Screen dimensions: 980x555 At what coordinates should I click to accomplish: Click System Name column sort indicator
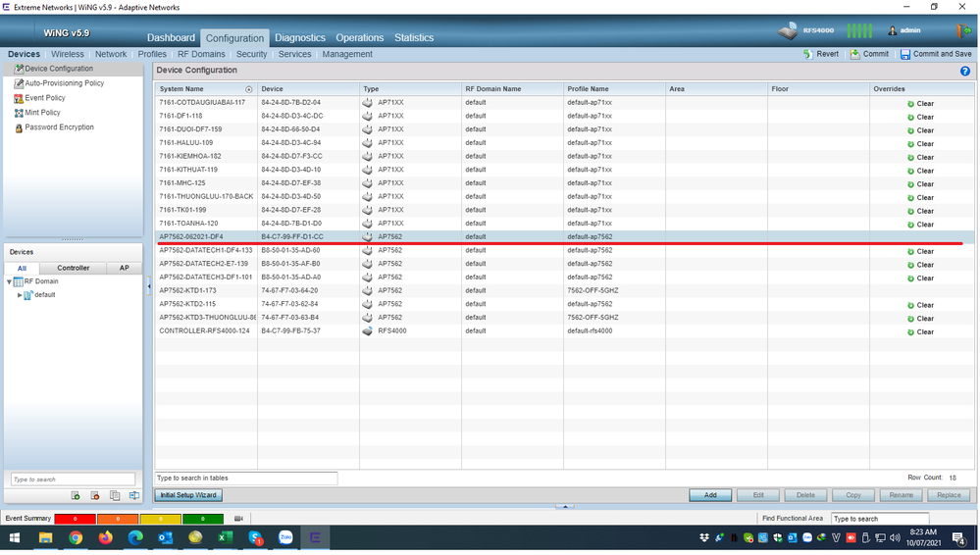[x=249, y=90]
